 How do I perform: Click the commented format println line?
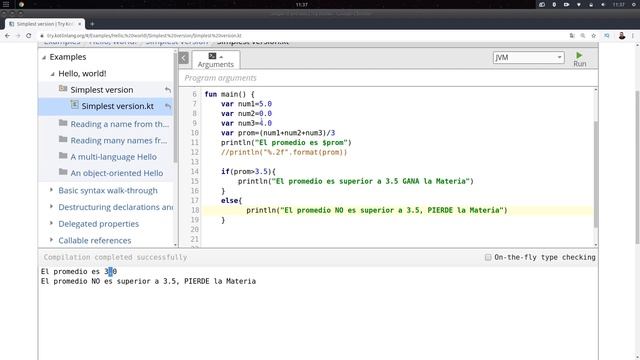pyautogui.click(x=284, y=152)
